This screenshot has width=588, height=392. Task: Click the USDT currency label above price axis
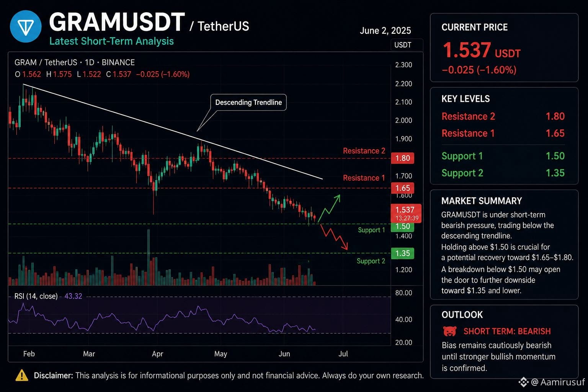click(x=403, y=45)
